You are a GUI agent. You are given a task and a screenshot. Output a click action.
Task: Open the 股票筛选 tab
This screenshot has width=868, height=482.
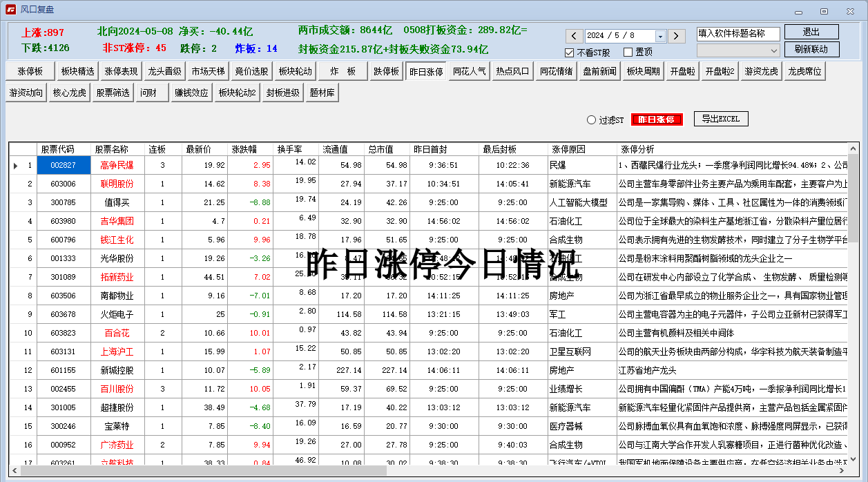113,93
